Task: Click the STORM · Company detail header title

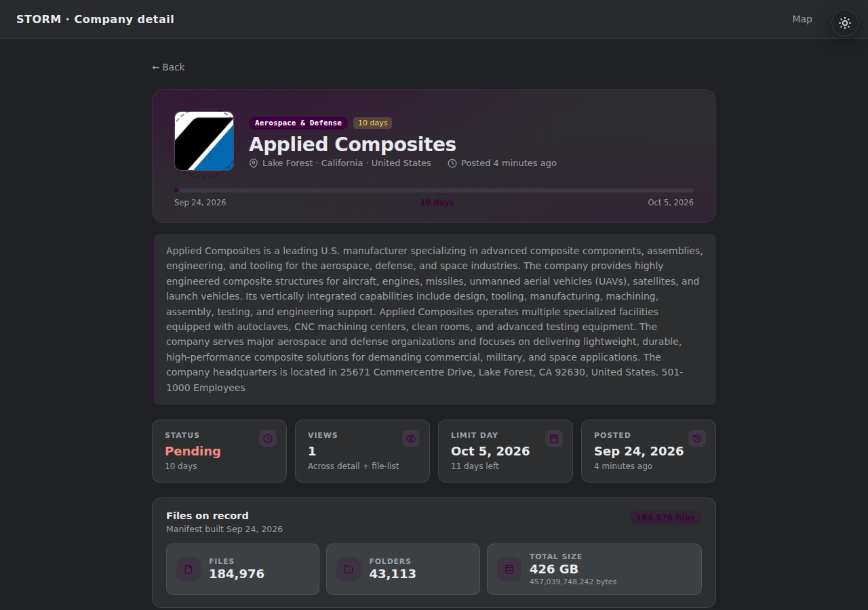Action: 95,19
